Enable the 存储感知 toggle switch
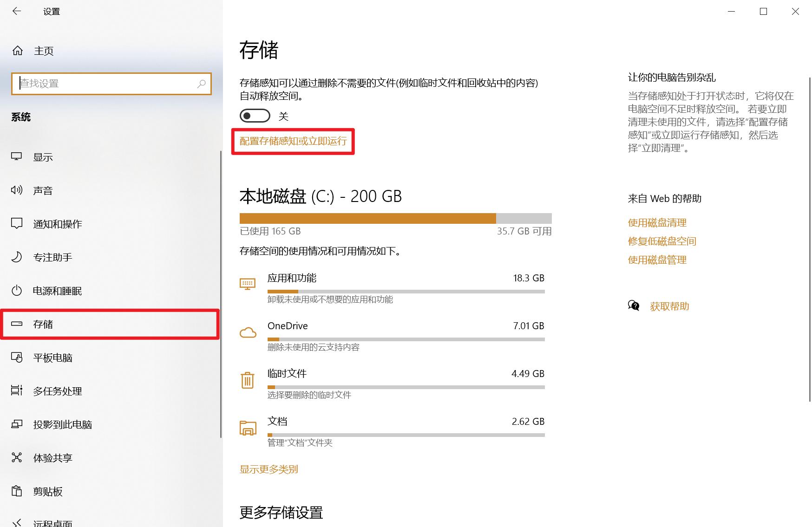812x527 pixels. (255, 116)
